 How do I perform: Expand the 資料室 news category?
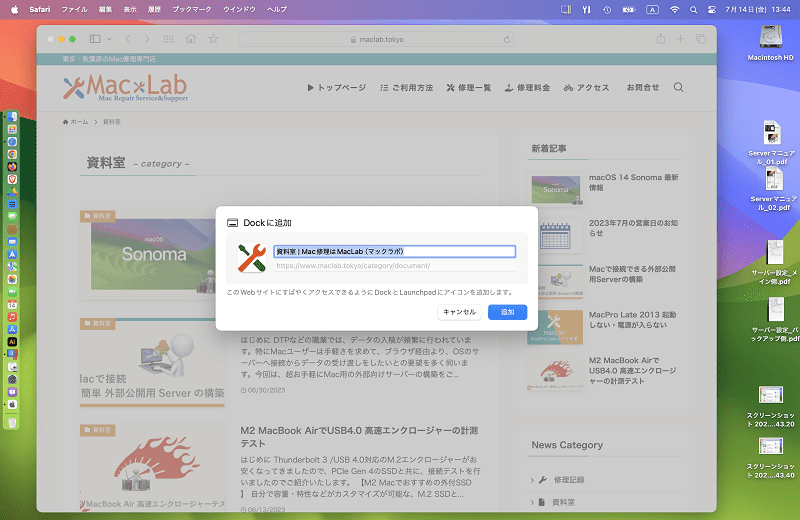563,502
